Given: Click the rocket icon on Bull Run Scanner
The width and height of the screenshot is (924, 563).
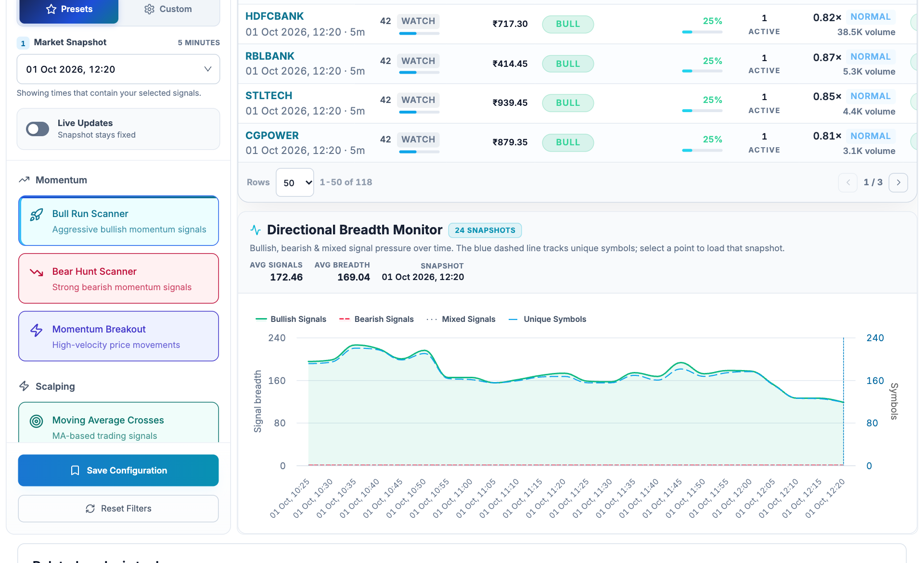Looking at the screenshot, I should [37, 215].
